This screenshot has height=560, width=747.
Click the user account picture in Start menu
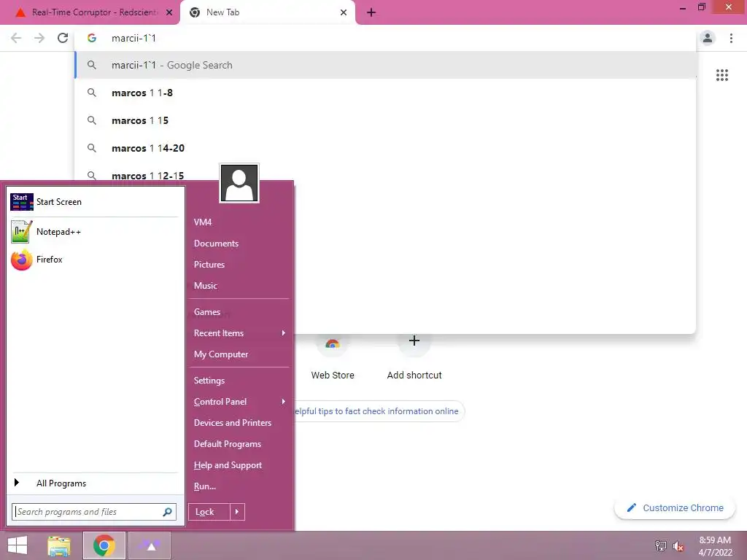click(239, 183)
